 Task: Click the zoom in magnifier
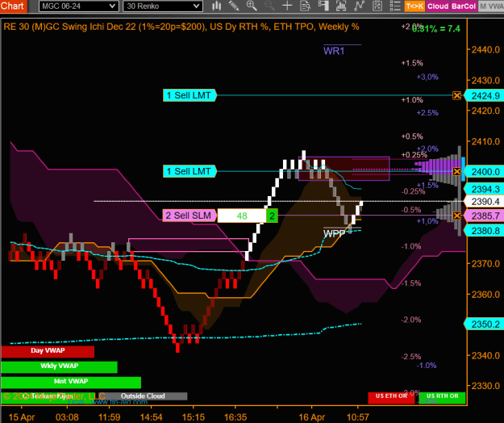pos(252,6)
